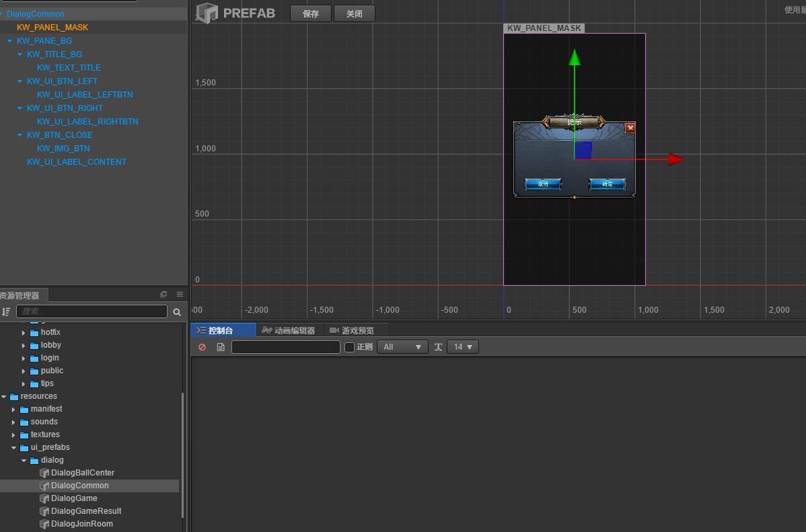
Task: Click the KW_PANEL_MASK scene label
Action: pyautogui.click(x=544, y=28)
